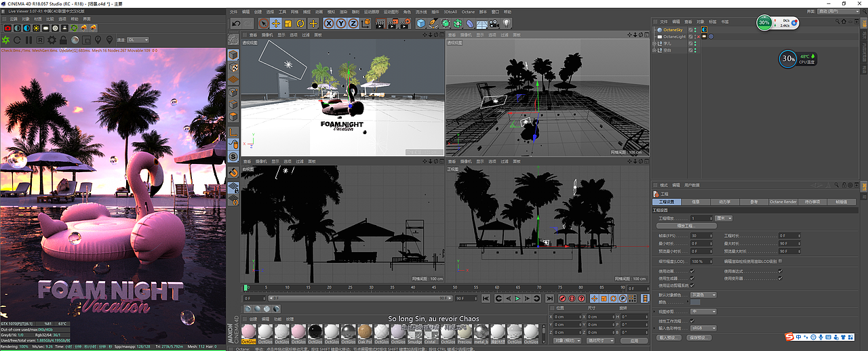The image size is (868, 351).
Task: Play the timeline animation forward
Action: point(517,298)
